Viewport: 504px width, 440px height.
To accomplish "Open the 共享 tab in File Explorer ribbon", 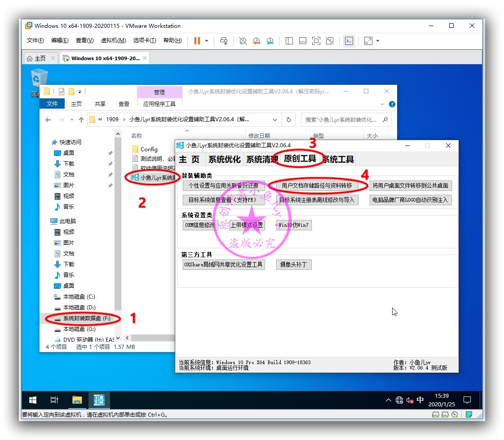I will coord(100,104).
